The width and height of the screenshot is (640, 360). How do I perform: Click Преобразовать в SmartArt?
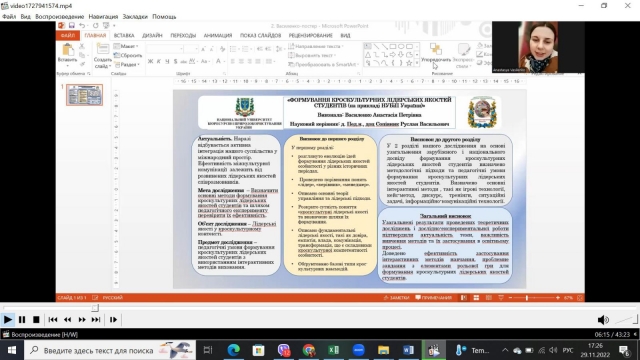click(x=323, y=64)
